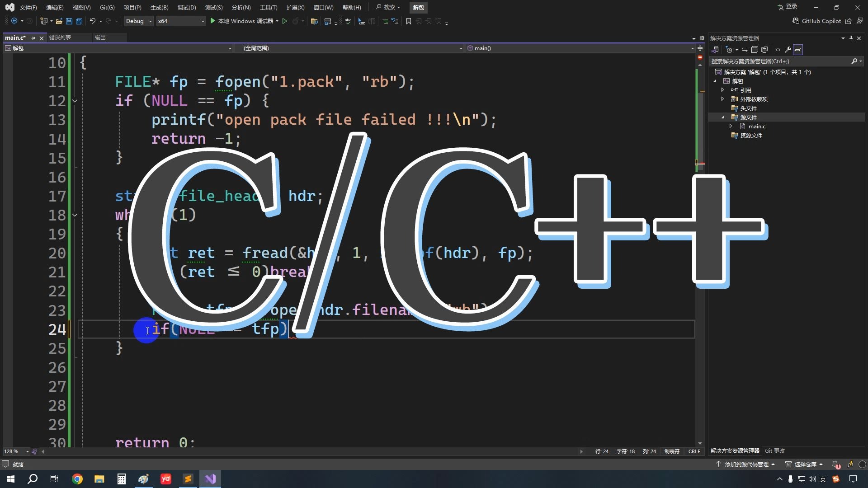Open the 调试(D) menu
Image resolution: width=868 pixels, height=488 pixels.
coord(186,7)
